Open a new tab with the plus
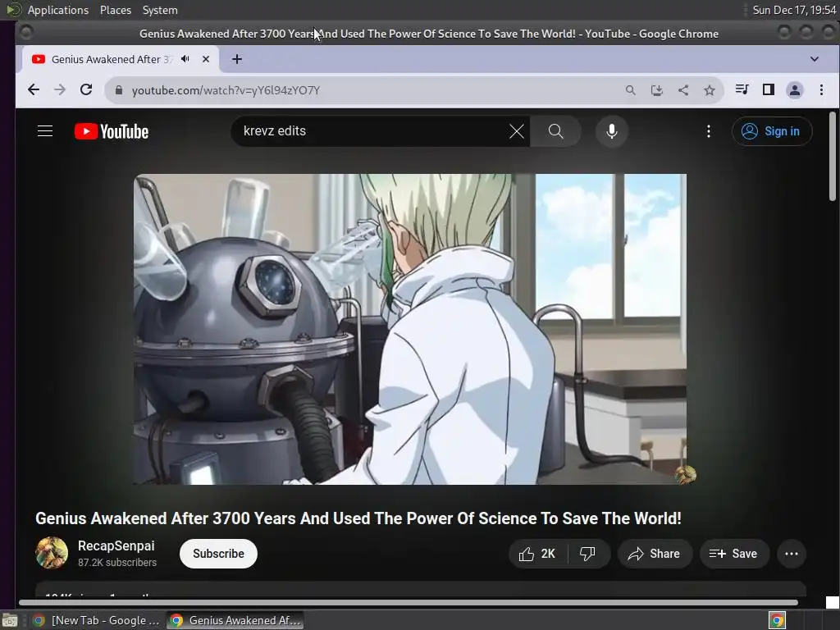This screenshot has width=840, height=630. pyautogui.click(x=237, y=59)
